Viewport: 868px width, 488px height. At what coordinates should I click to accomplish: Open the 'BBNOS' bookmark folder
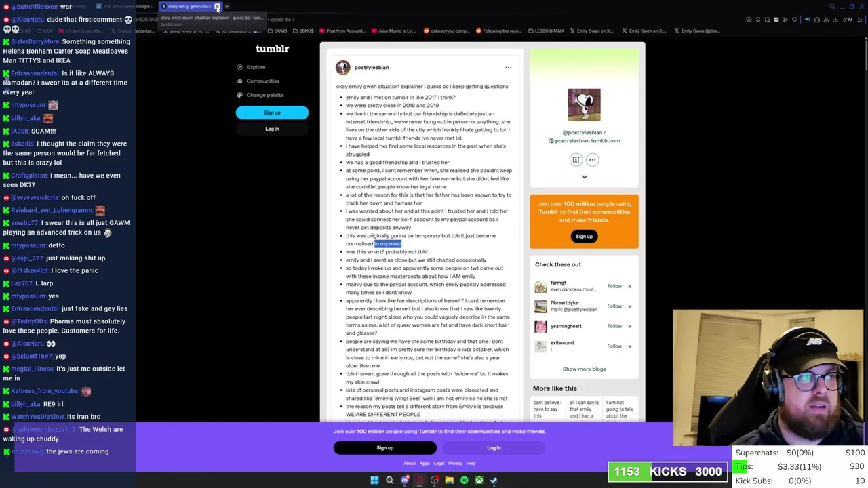point(302,30)
